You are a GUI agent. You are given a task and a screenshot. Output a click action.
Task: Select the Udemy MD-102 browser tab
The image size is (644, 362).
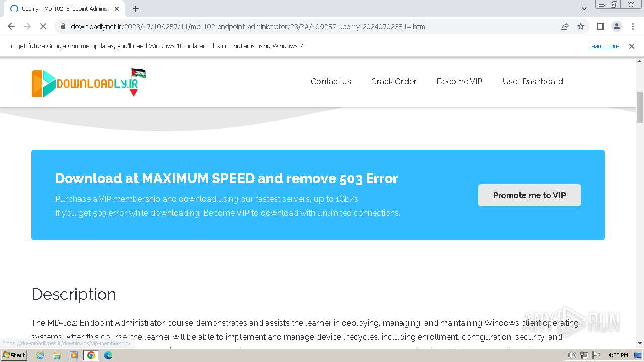tap(64, 9)
